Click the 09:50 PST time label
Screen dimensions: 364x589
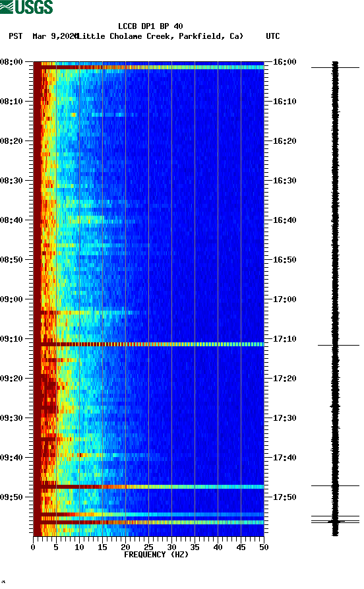point(11,497)
